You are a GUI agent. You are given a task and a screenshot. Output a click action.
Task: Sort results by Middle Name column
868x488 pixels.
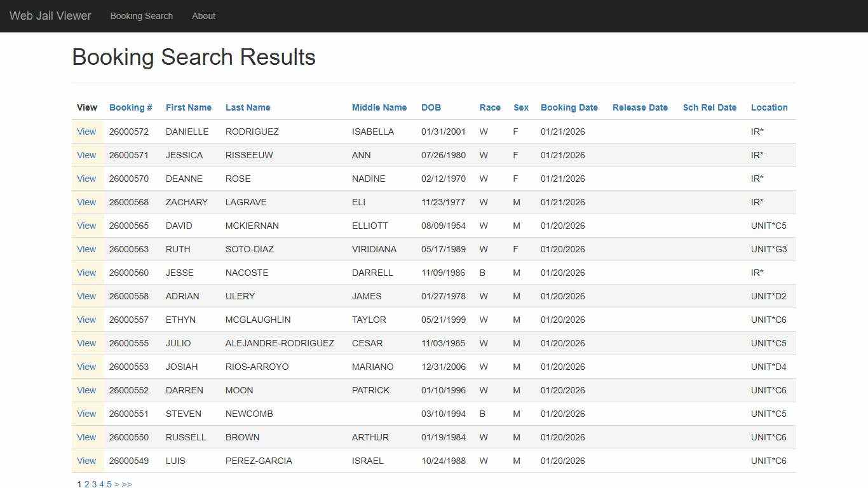(379, 107)
